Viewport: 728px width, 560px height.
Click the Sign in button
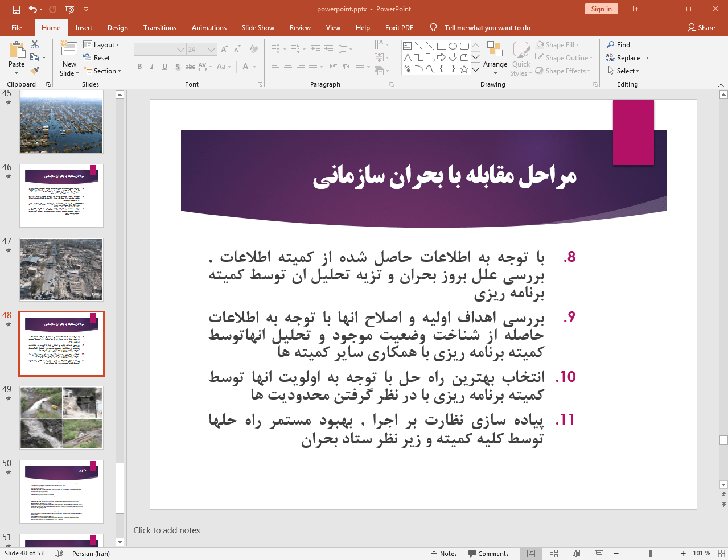[601, 9]
